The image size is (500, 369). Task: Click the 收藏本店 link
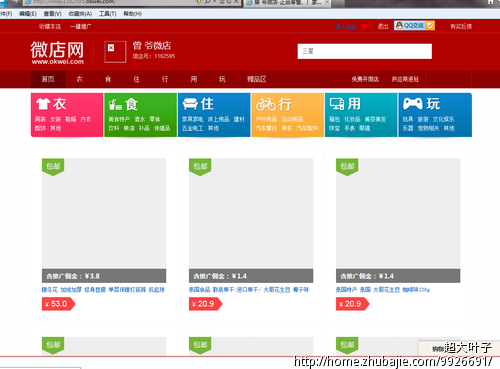click(x=50, y=26)
